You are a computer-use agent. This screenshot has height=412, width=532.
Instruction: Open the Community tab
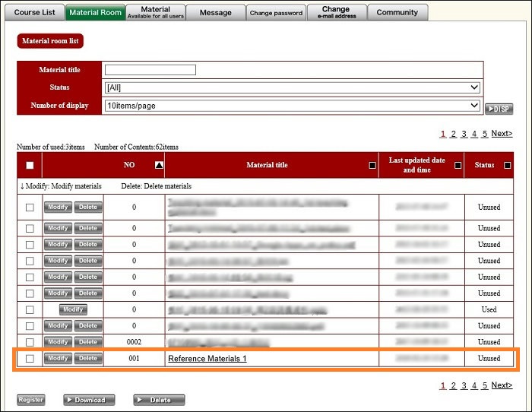(x=397, y=12)
